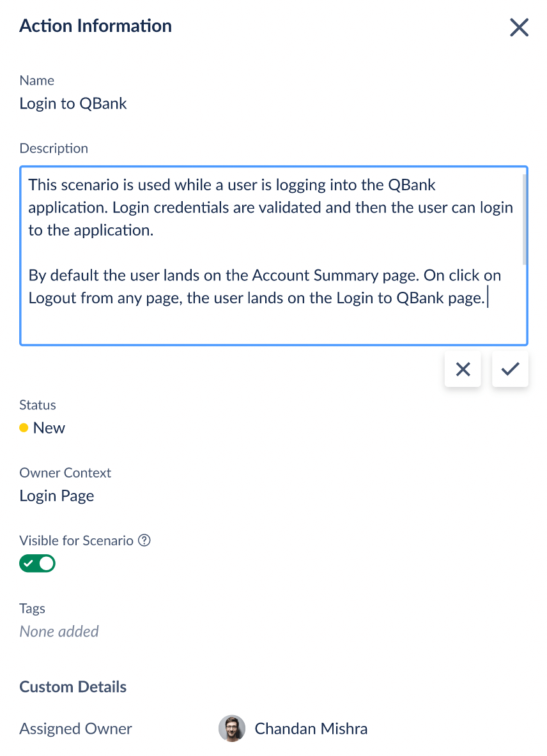Image resolution: width=547 pixels, height=756 pixels.
Task: Select the Chandan Mishra owner name
Action: (311, 729)
